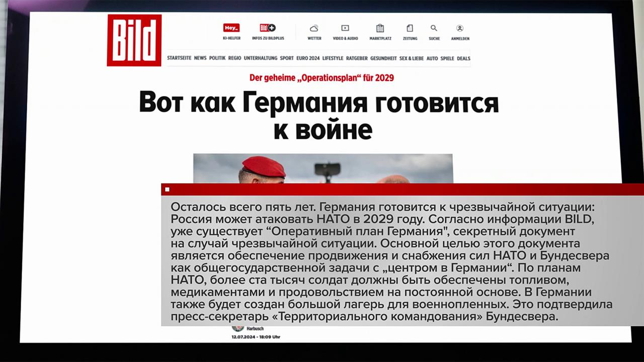Screen dimensions: 644x362
Task: Go to Startseite menu item
Action: [179, 58]
